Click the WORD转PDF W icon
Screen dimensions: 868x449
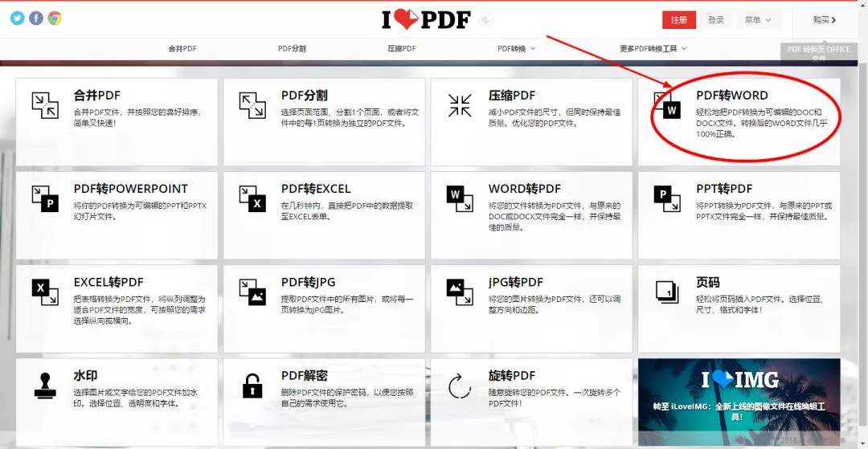[x=460, y=199]
